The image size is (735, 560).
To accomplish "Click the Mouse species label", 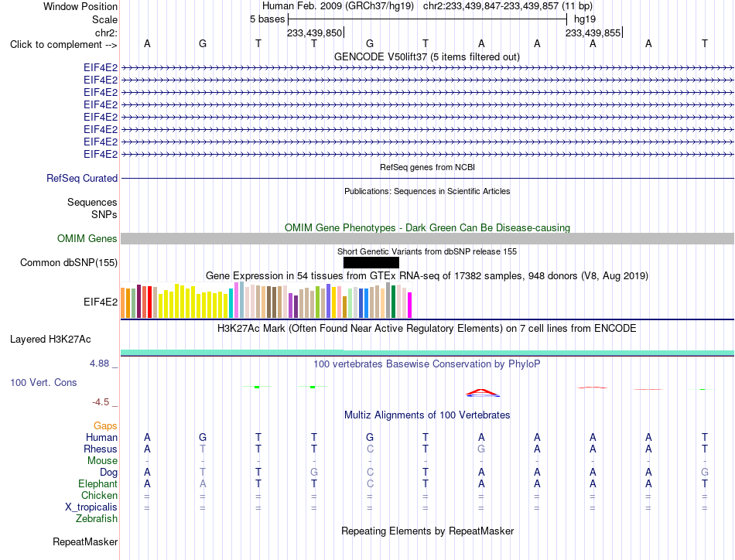I will tap(102, 461).
